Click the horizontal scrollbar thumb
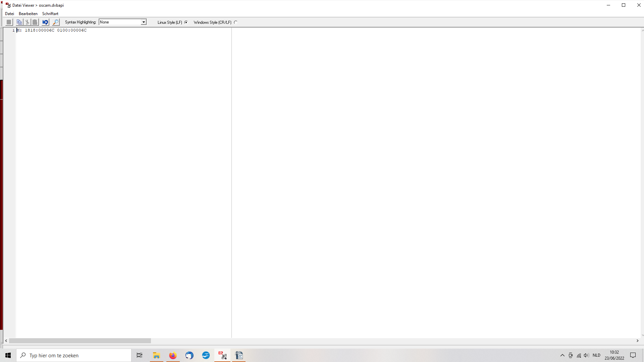 click(80, 341)
